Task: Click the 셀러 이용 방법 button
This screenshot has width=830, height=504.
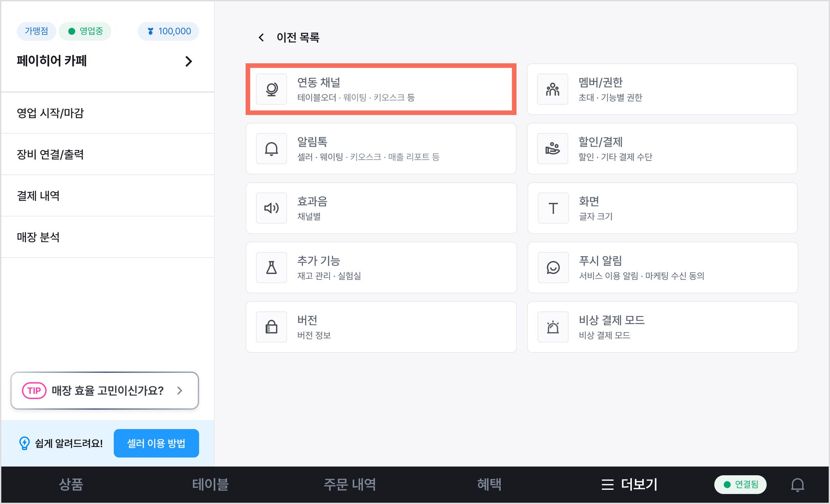Action: [156, 443]
